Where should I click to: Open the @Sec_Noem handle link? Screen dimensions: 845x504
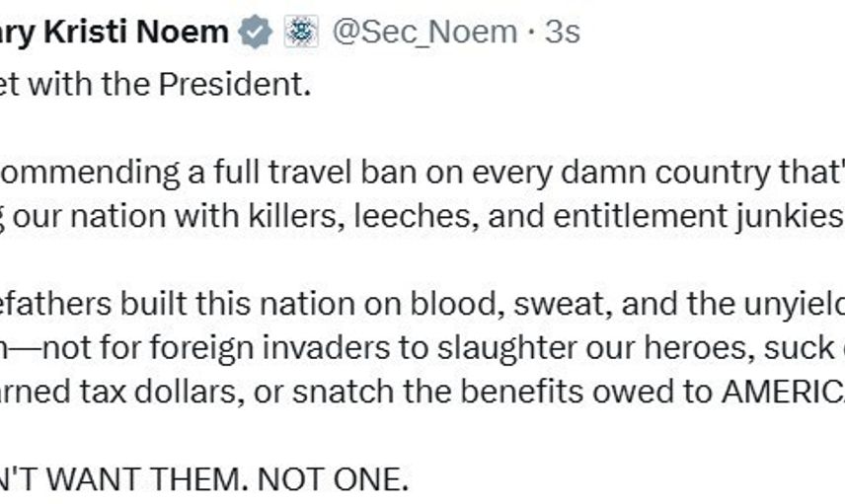click(423, 33)
